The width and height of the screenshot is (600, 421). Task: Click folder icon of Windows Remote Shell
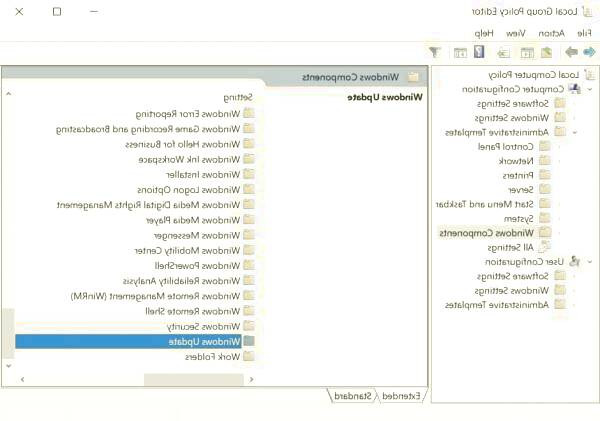249,310
